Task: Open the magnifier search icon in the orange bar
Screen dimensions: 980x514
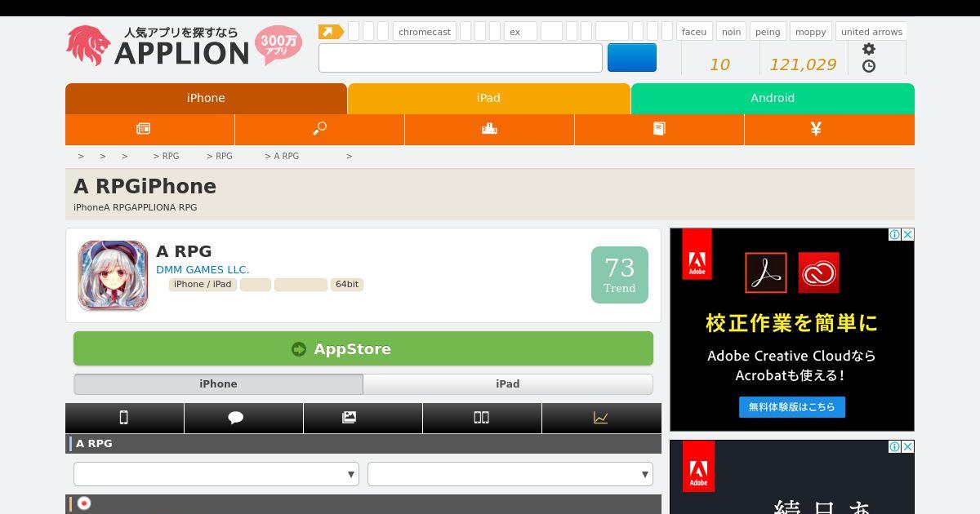Action: pyautogui.click(x=319, y=128)
